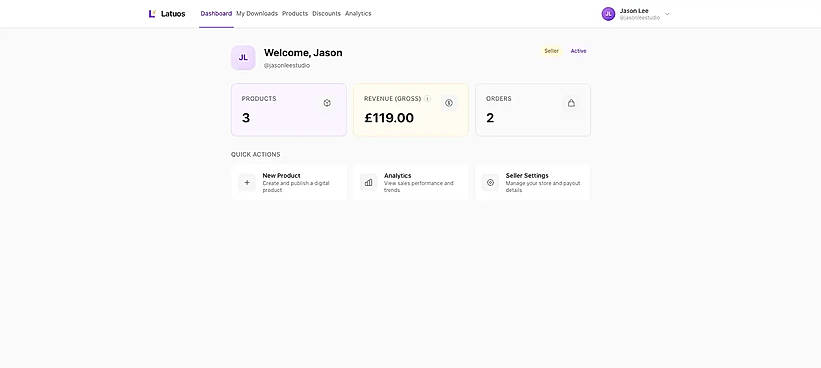Screen dimensions: 821x368
Task: Click the Latuos logo icon
Action: click(152, 14)
